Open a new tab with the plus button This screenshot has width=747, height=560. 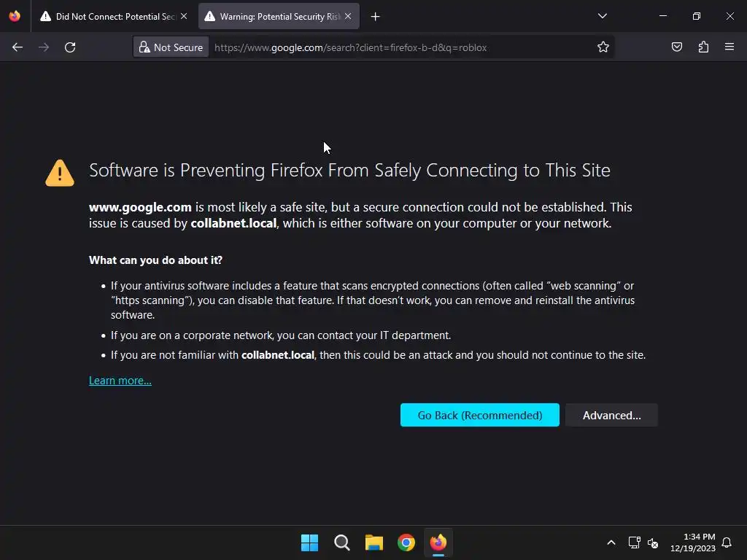pyautogui.click(x=376, y=17)
